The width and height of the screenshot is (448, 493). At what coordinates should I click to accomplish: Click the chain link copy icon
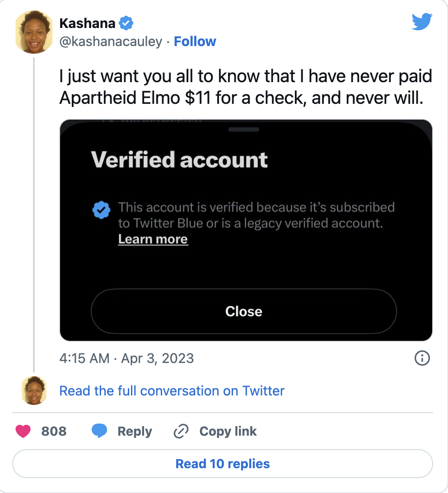click(181, 431)
